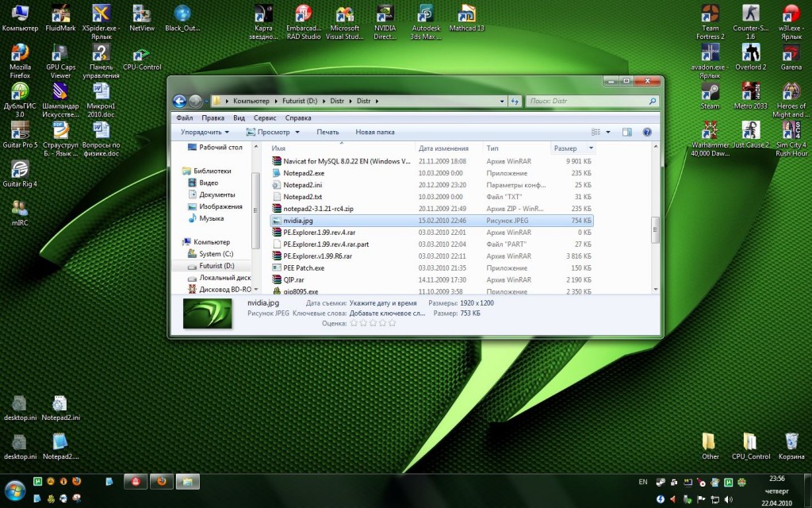Image resolution: width=812 pixels, height=508 pixels.
Task: Open the Правка menu
Action: 213,117
